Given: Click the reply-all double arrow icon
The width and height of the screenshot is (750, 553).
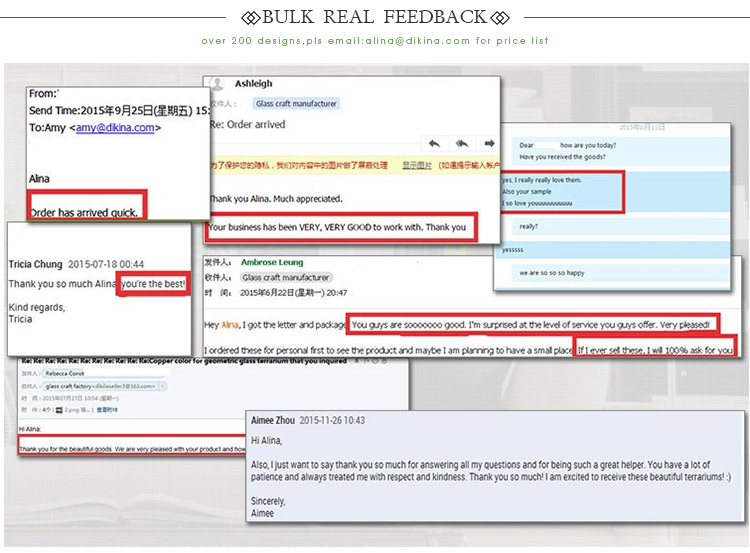Looking at the screenshot, I should click(461, 143).
